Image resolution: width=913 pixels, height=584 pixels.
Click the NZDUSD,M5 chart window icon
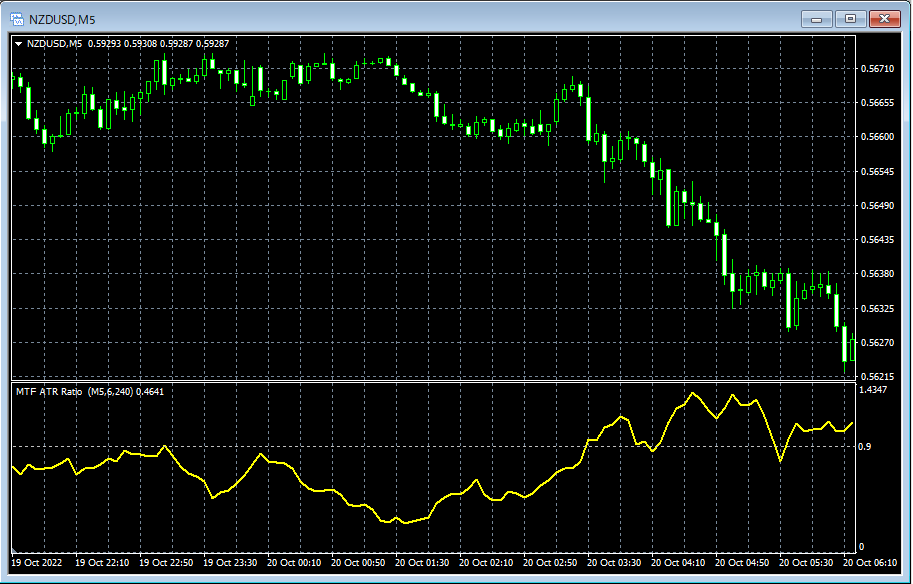pos(17,19)
